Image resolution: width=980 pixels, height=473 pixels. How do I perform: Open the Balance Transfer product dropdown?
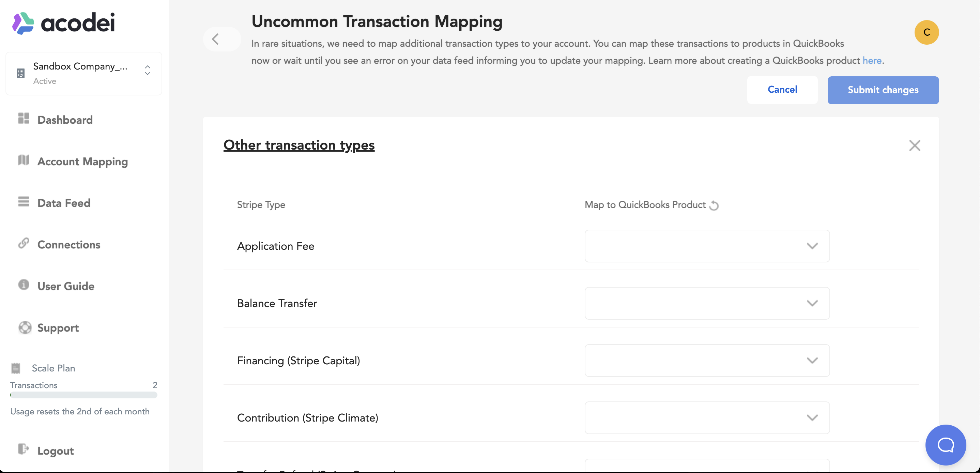[x=707, y=303]
